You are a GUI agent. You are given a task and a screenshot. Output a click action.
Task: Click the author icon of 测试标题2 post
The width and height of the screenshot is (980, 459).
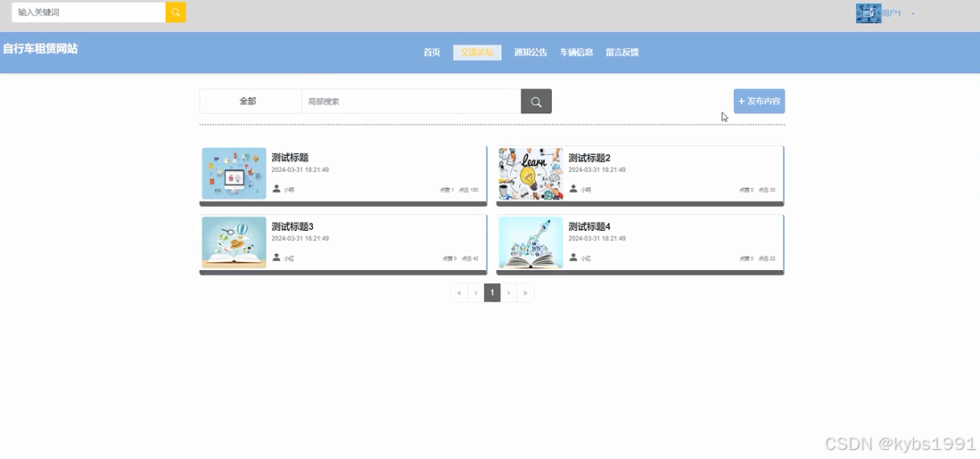[573, 189]
